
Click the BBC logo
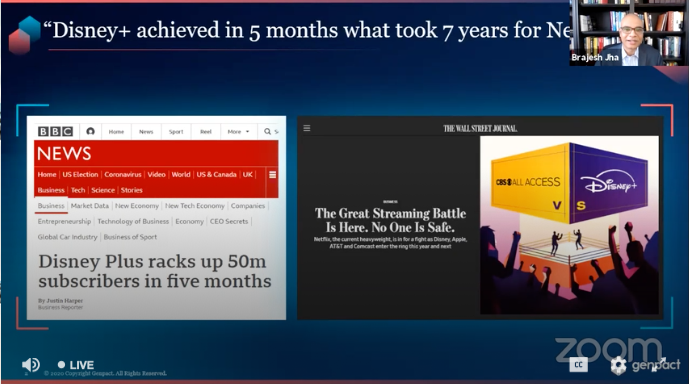55,131
